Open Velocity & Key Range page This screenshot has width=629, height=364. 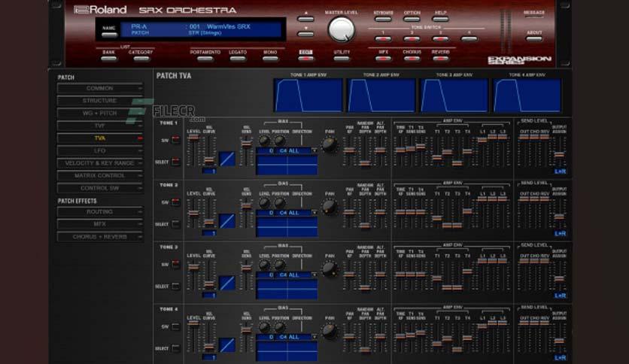coord(100,163)
